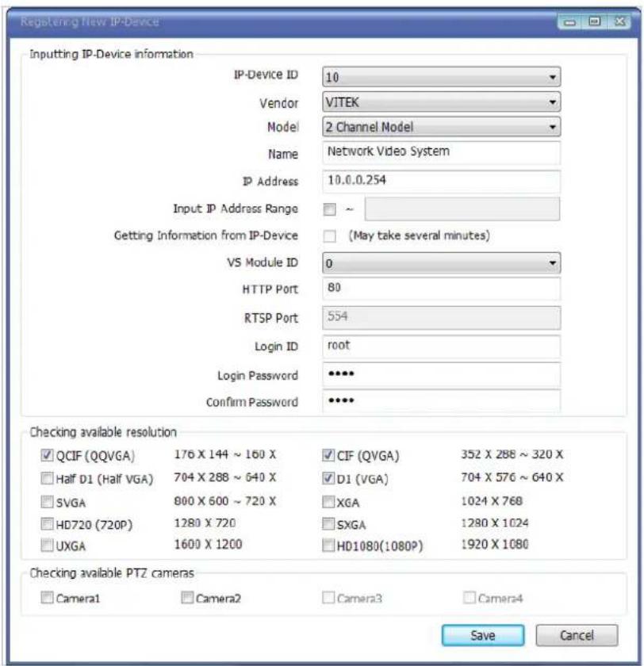Enable the Half D1 (Half VGA) checkbox
Image resolution: width=644 pixels, height=666 pixels.
click(x=47, y=478)
